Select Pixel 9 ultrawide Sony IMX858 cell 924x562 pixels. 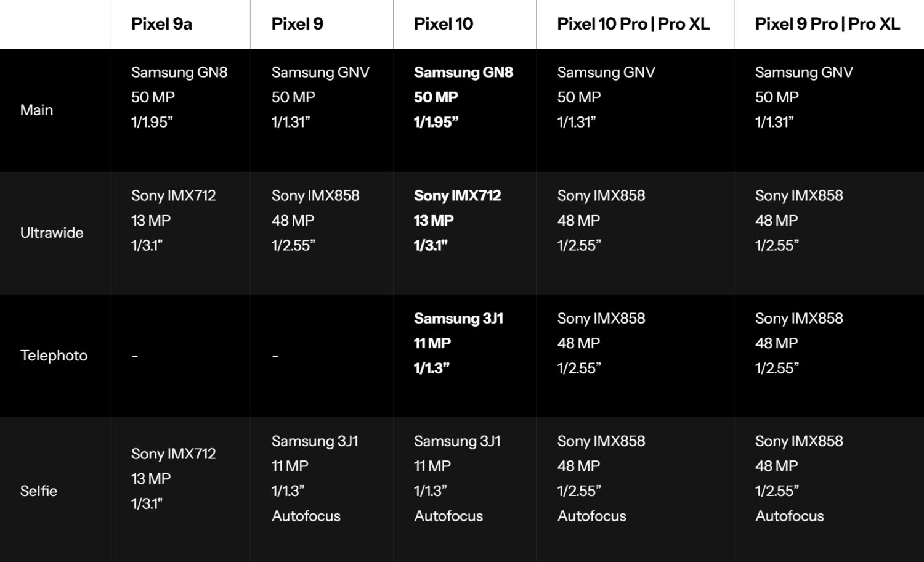(x=315, y=195)
